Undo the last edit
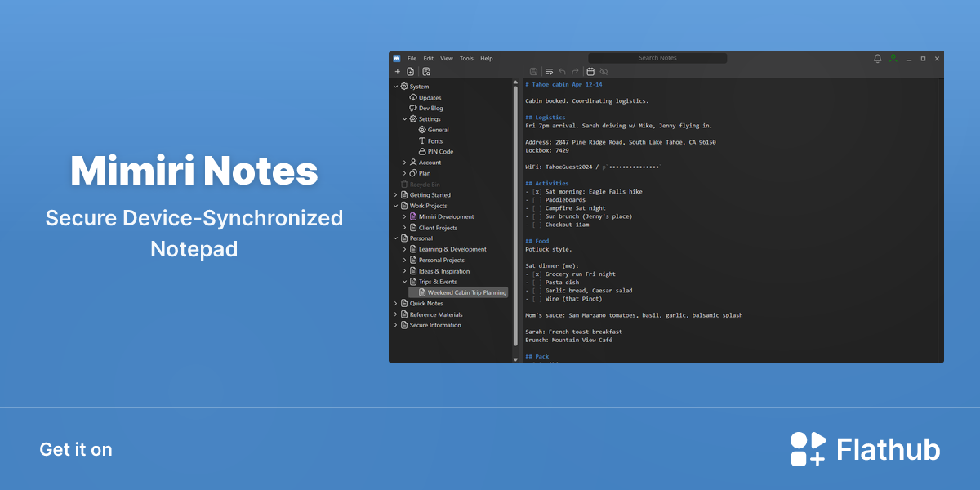Viewport: 980px width, 490px height. point(563,72)
